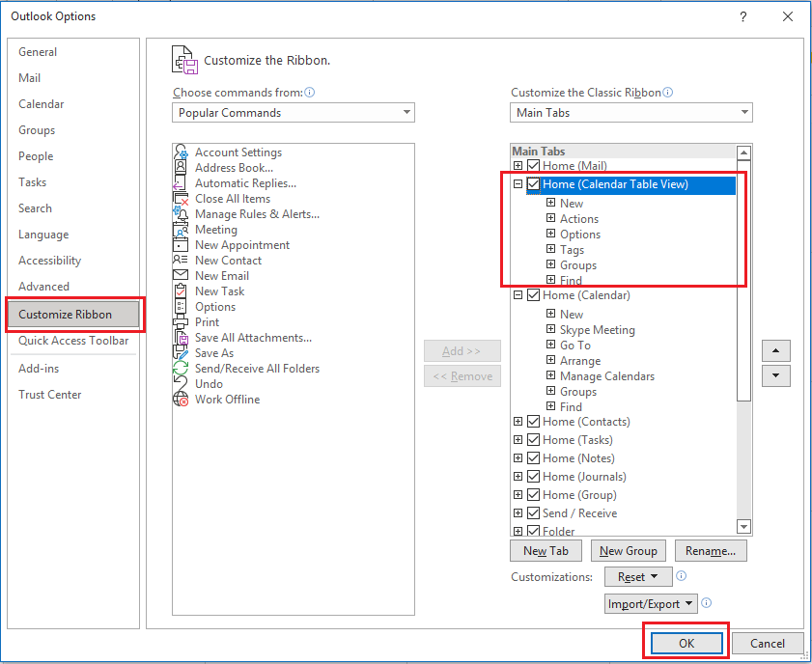The image size is (812, 664).
Task: Click the Automatic Replies command icon
Action: tap(180, 183)
